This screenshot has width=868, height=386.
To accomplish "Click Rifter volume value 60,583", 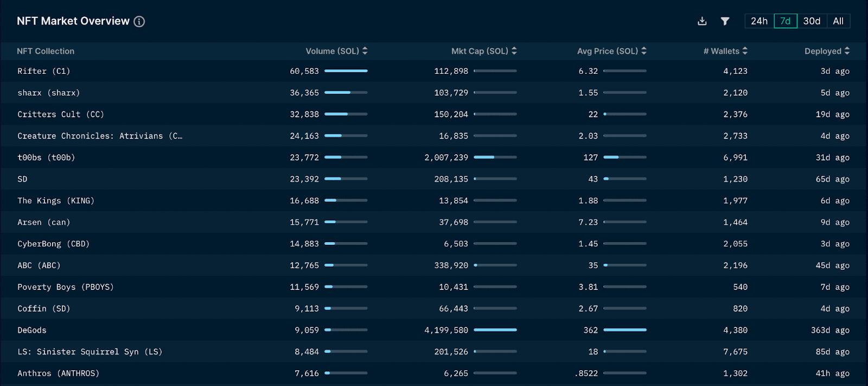I will [304, 71].
